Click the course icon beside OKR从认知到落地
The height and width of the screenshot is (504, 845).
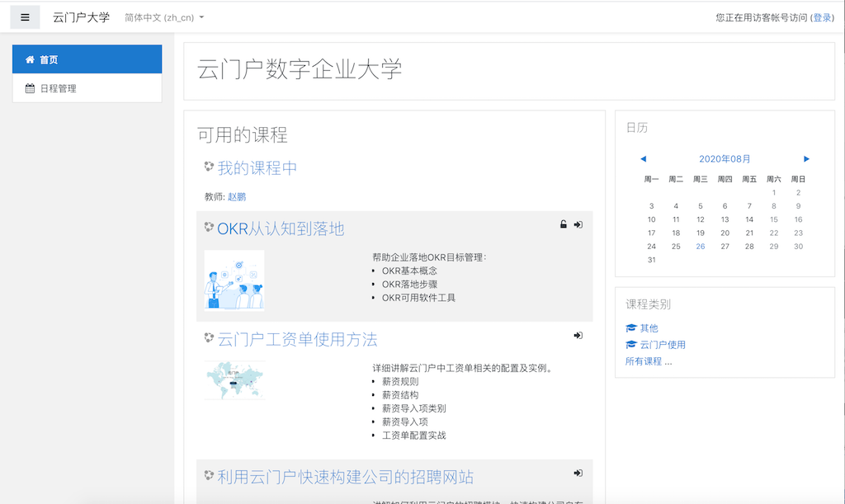pos(209,227)
